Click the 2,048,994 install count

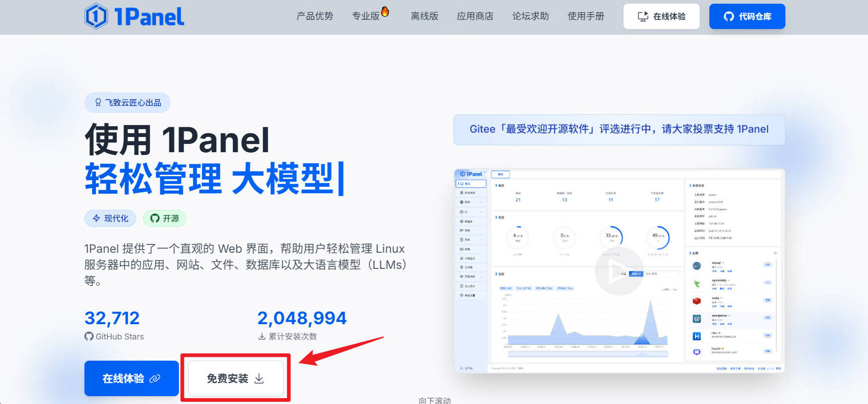coord(302,318)
